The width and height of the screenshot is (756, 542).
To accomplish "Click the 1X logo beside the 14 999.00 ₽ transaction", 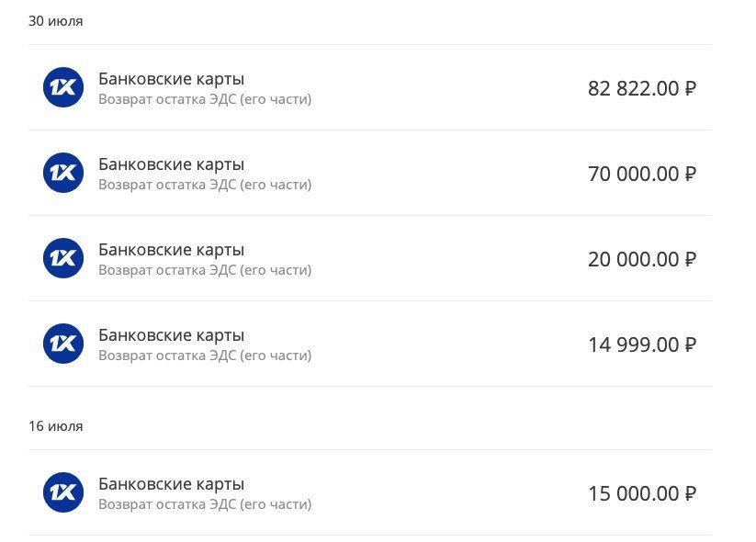I will pos(63,344).
